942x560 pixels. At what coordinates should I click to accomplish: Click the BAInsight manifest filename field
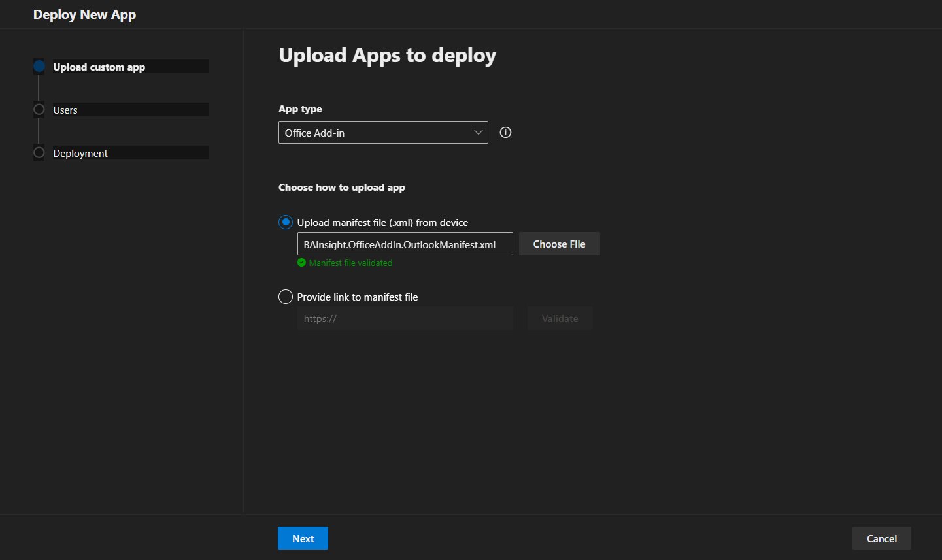point(405,244)
